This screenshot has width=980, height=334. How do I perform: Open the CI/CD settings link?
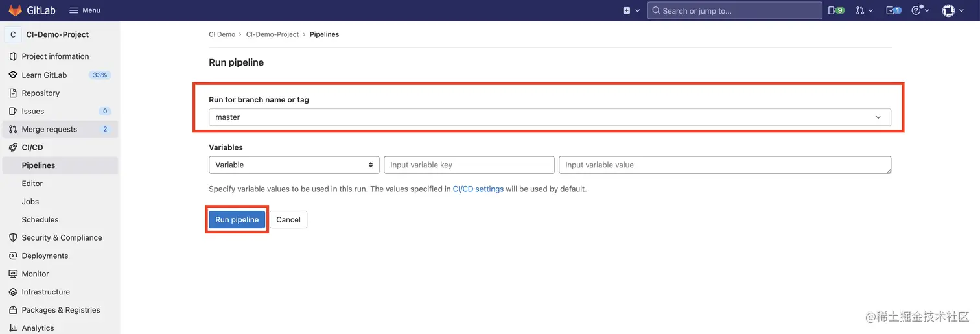[x=478, y=189]
